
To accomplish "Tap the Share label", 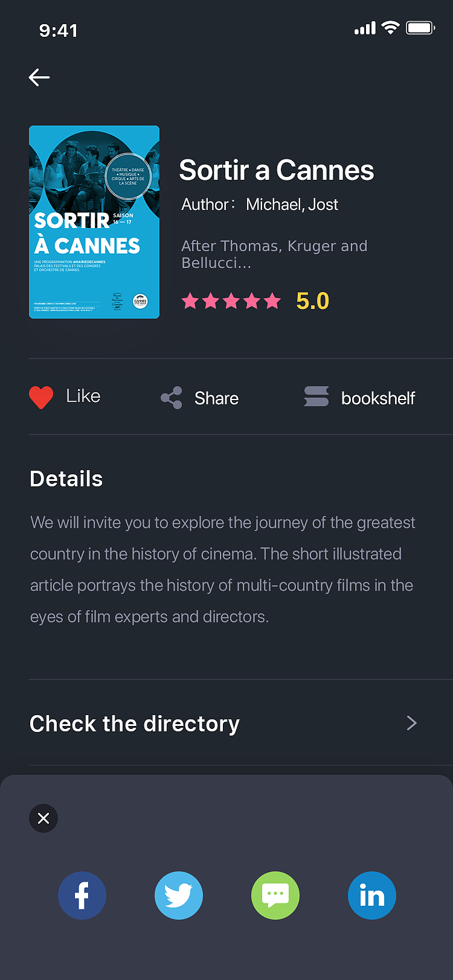I will [x=216, y=398].
